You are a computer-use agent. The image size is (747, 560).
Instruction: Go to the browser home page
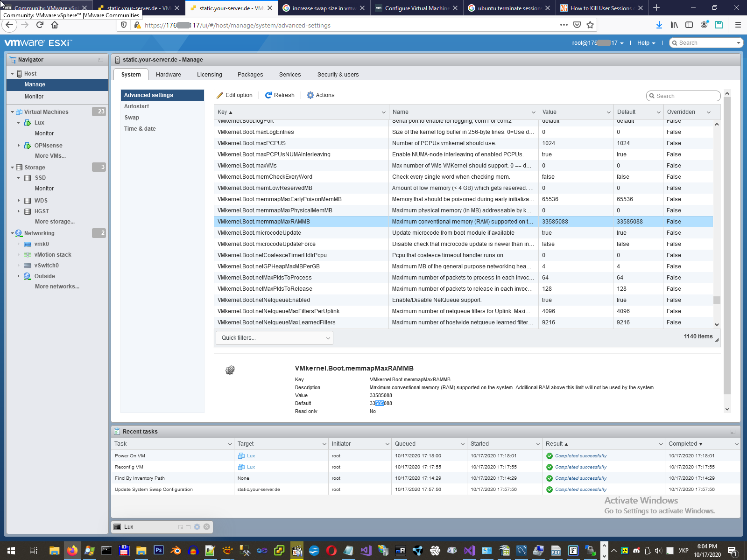(x=55, y=25)
